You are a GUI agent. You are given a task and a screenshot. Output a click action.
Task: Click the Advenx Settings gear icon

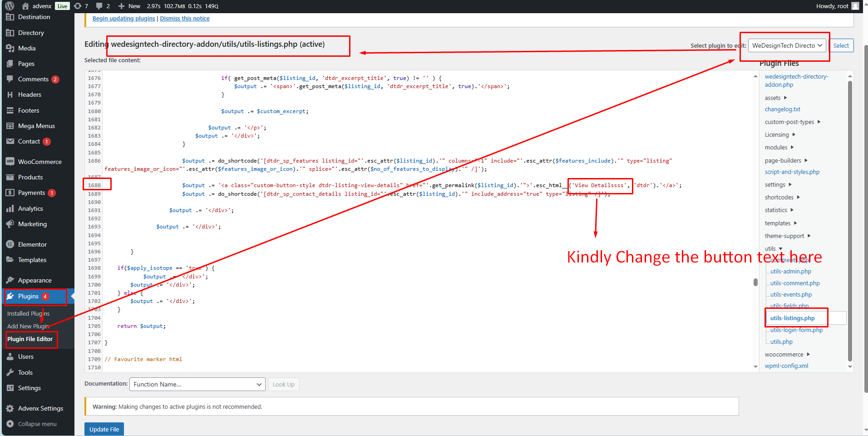pos(10,408)
